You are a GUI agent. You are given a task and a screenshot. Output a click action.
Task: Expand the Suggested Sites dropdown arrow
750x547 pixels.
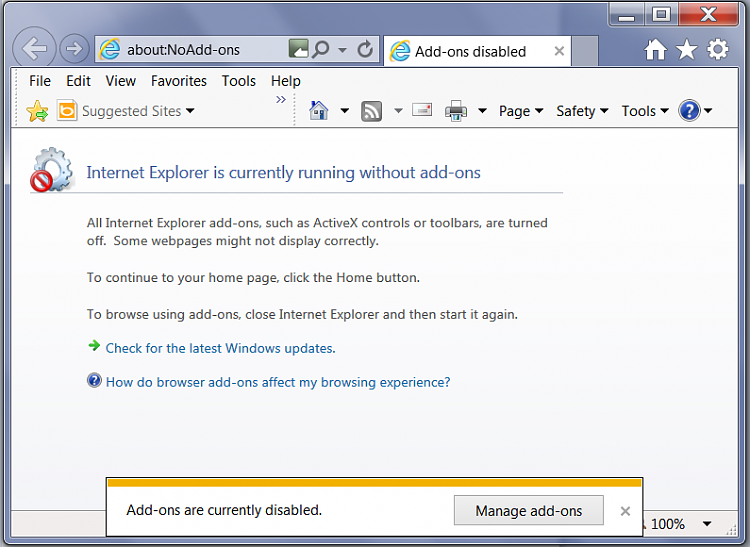[190, 111]
